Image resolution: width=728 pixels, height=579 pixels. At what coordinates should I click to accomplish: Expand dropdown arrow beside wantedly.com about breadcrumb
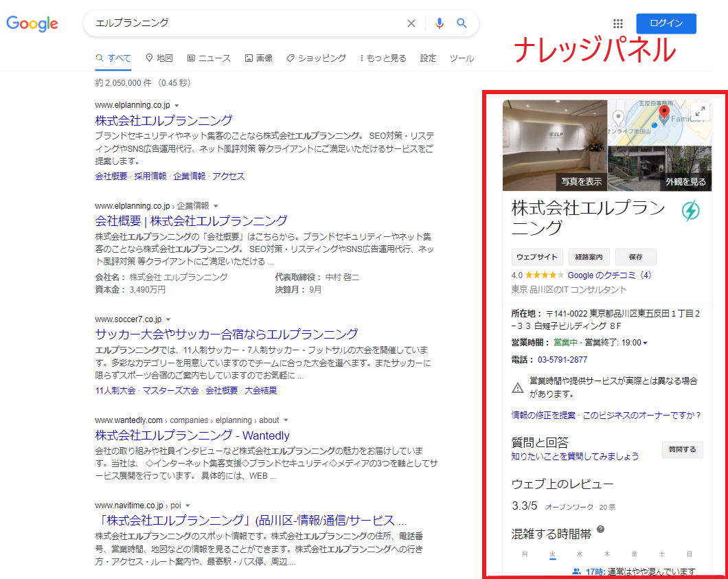tap(286, 420)
